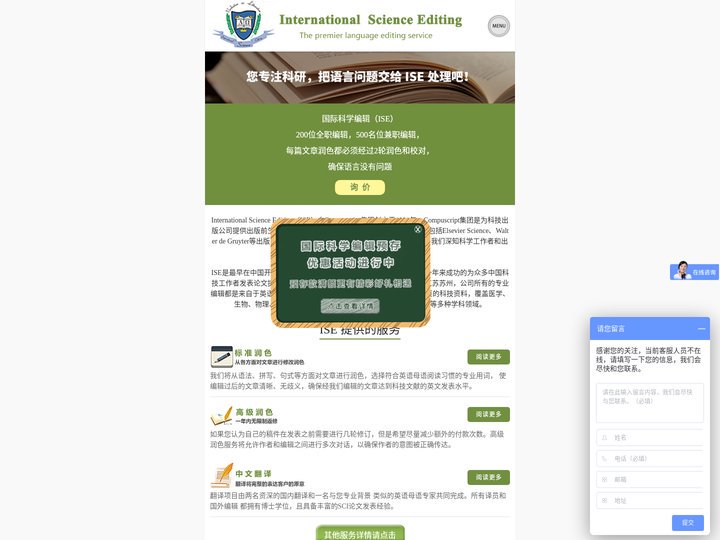Click the 中文翻译 feather icon
This screenshot has width=720, height=540.
point(222,475)
